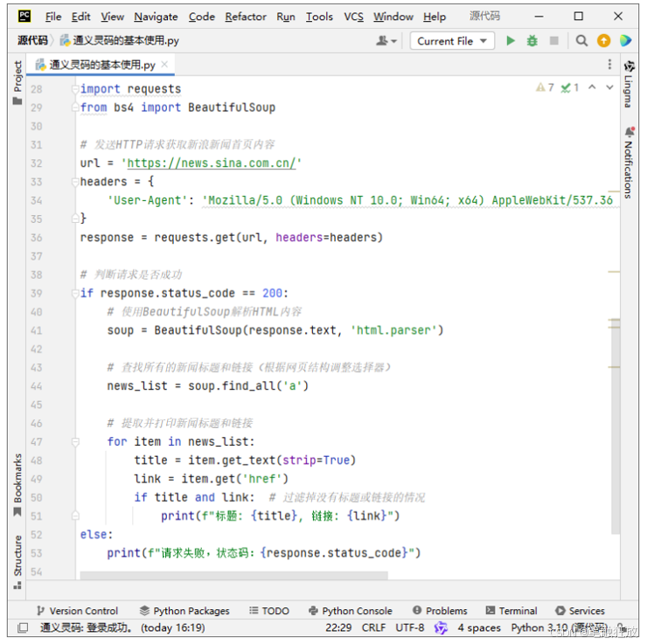Open the View menu
647x644 pixels.
pyautogui.click(x=112, y=17)
